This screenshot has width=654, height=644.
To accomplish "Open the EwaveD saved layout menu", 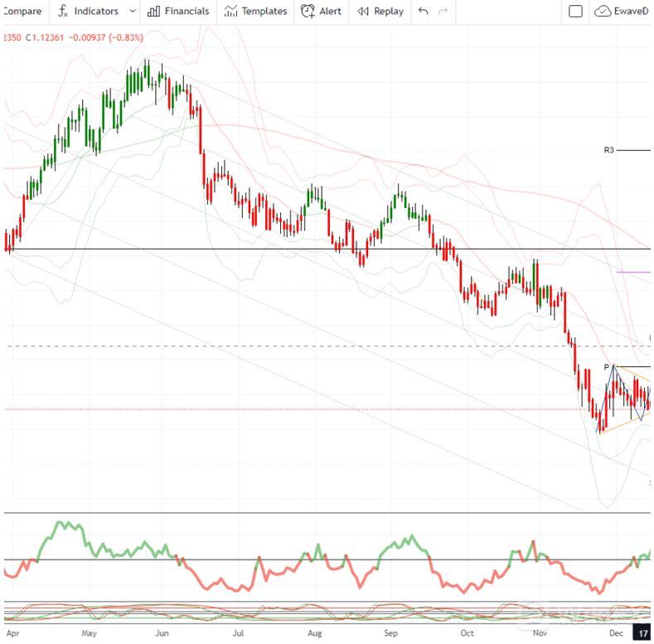I will (x=632, y=12).
